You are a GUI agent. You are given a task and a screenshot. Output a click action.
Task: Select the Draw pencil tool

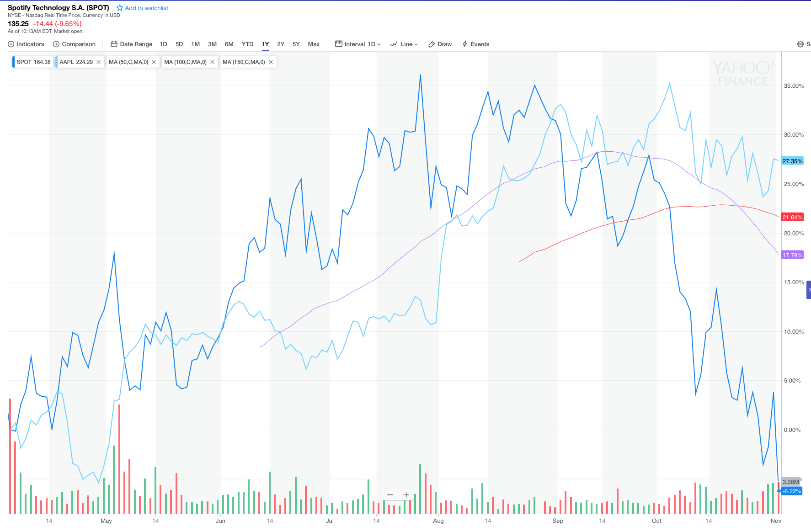coord(431,44)
